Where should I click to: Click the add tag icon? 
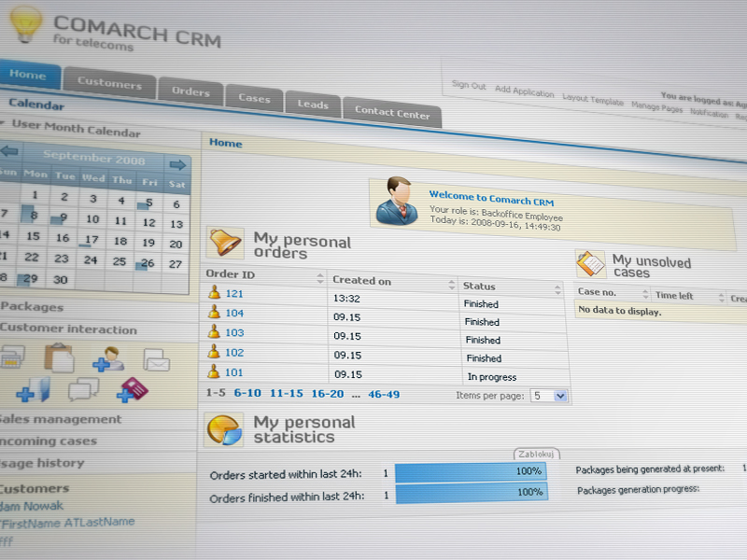132,390
